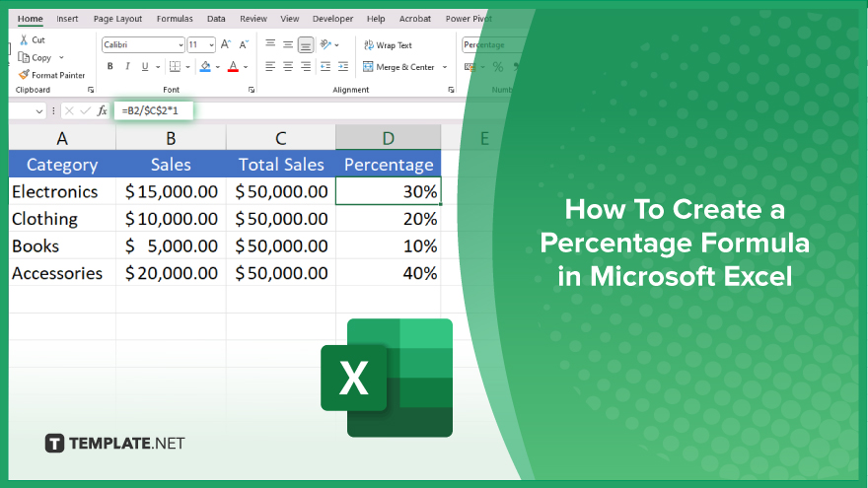Activate the Format Painter brush

tap(24, 75)
